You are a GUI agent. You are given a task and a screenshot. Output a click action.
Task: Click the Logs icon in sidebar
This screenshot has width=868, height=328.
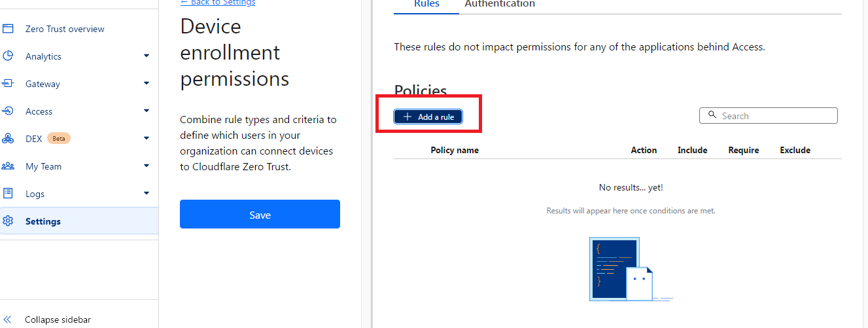point(8,194)
